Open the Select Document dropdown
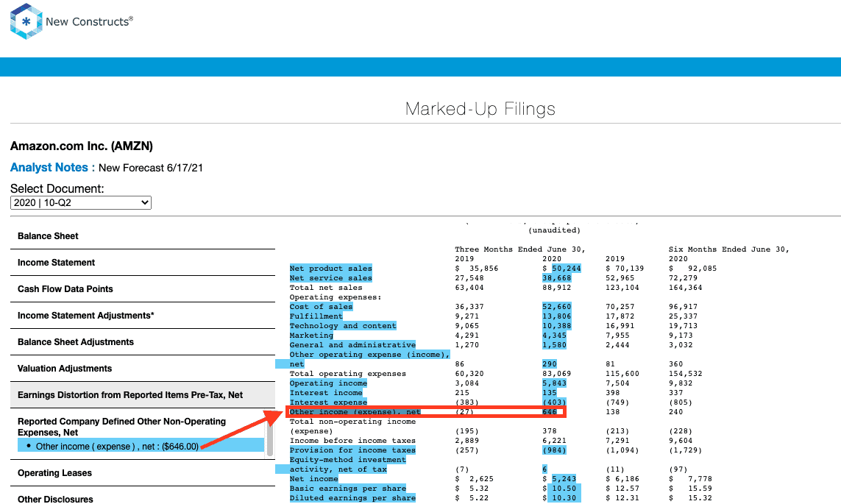Viewport: 841px width, 504px height. click(80, 202)
